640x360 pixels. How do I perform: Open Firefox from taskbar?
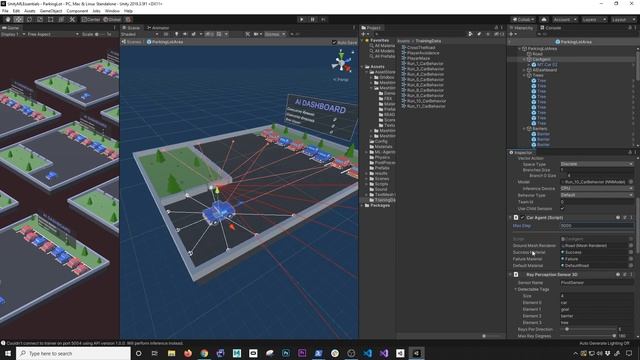point(188,353)
